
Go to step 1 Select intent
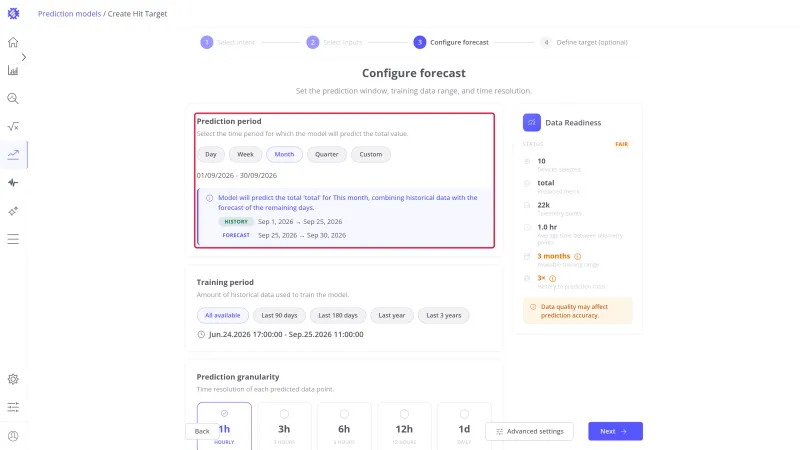[x=228, y=42]
